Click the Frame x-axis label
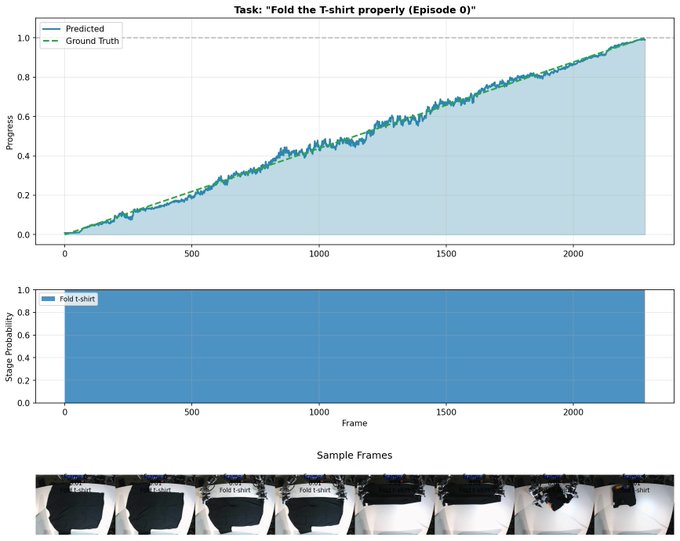Screen dimensions: 680x541 [x=354, y=423]
